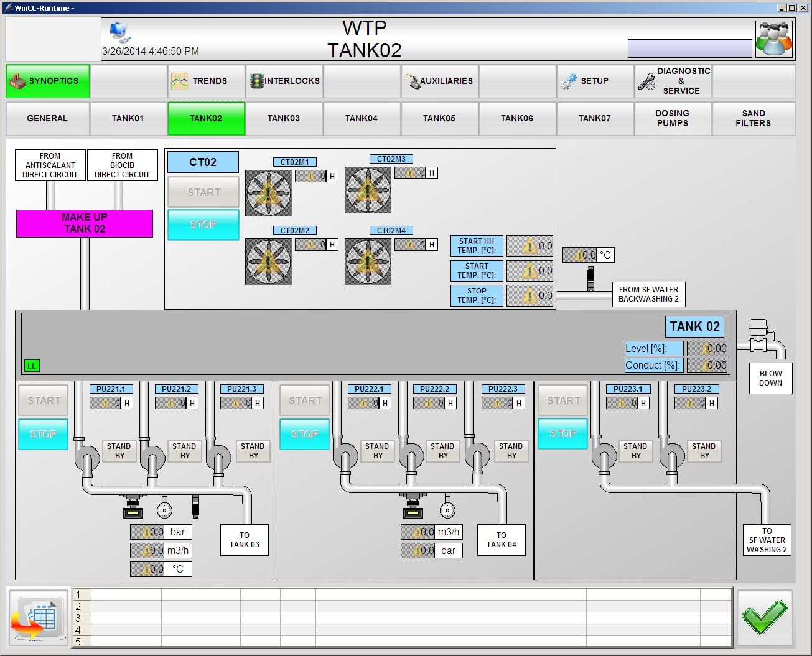
Task: Click the pressure gauge near TO TANK 04
Action: pos(447,510)
